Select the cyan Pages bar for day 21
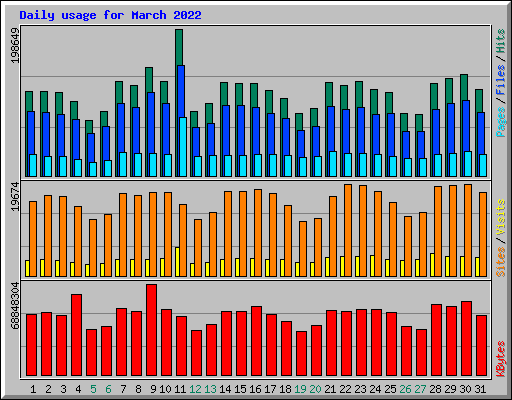512x400 pixels. 333,164
